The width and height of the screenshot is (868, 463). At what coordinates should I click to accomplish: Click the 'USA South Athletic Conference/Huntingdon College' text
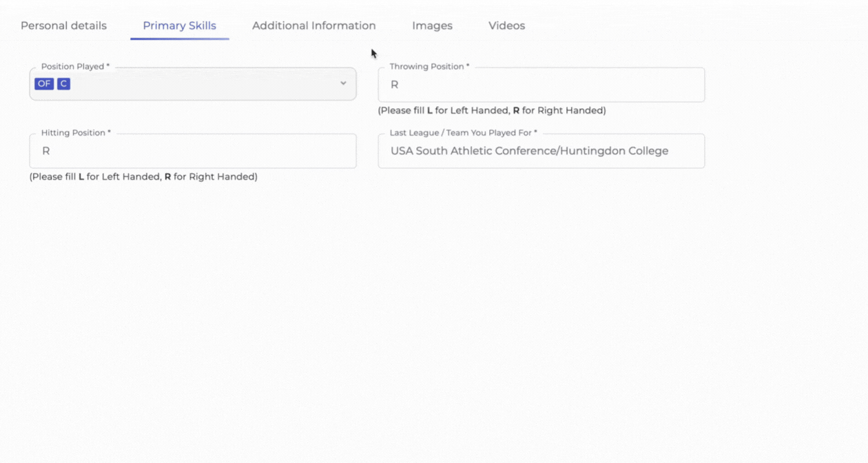(529, 151)
